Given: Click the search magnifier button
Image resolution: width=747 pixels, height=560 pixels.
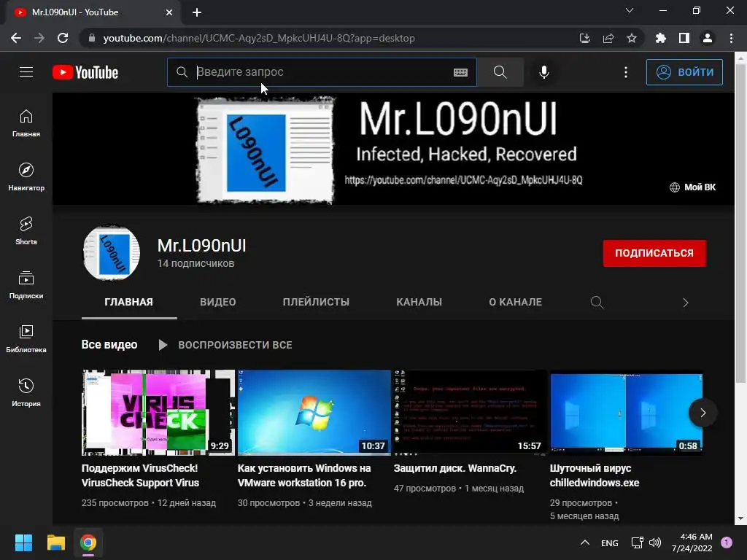Looking at the screenshot, I should (500, 72).
